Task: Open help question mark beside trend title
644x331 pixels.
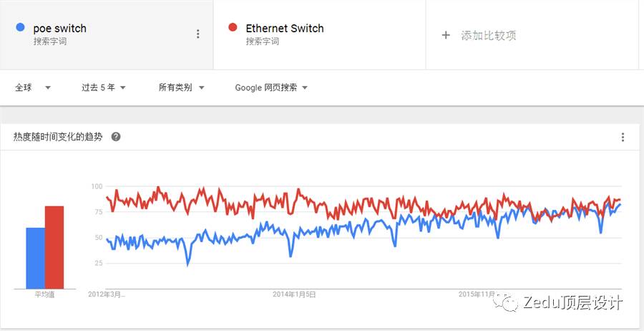Action: [x=116, y=137]
